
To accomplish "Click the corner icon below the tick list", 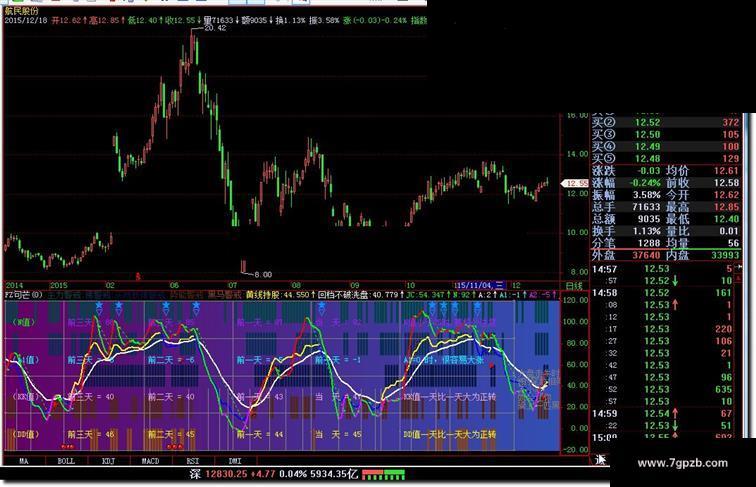I will (600, 460).
